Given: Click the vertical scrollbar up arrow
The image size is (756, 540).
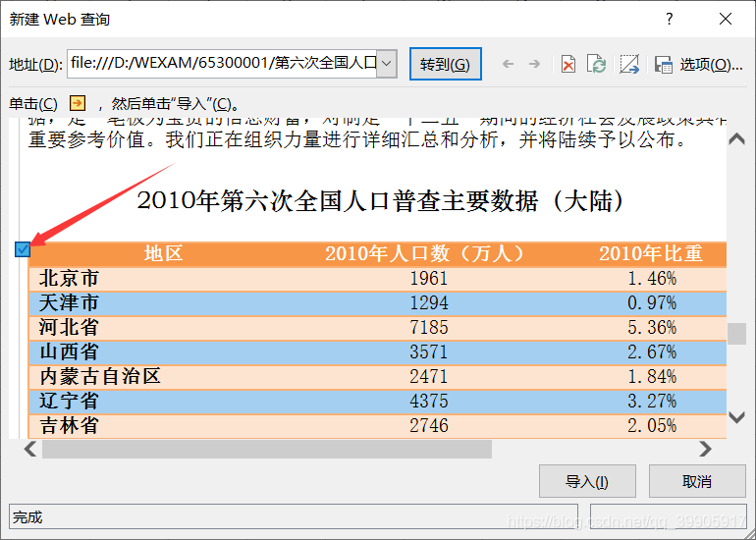Looking at the screenshot, I should point(736,139).
